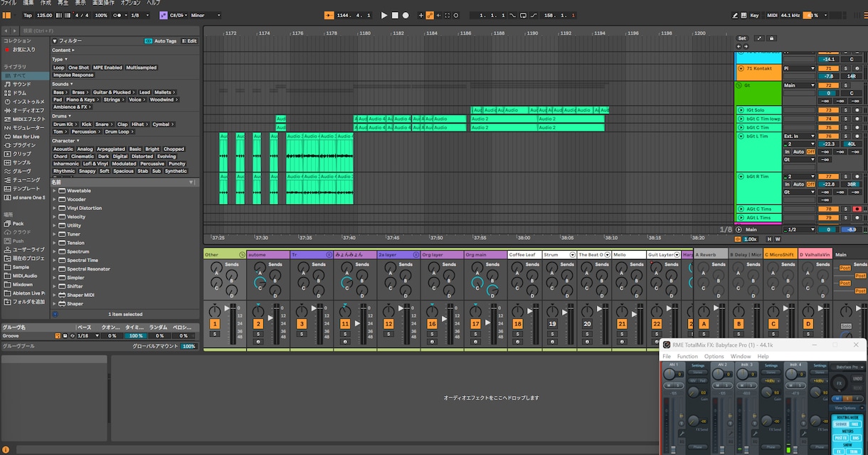Toggle the Auto Tags eye button
This screenshot has height=455, width=868.
[x=148, y=41]
